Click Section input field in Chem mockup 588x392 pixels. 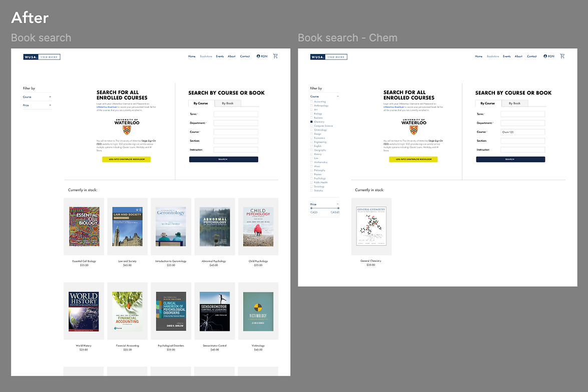tap(523, 141)
